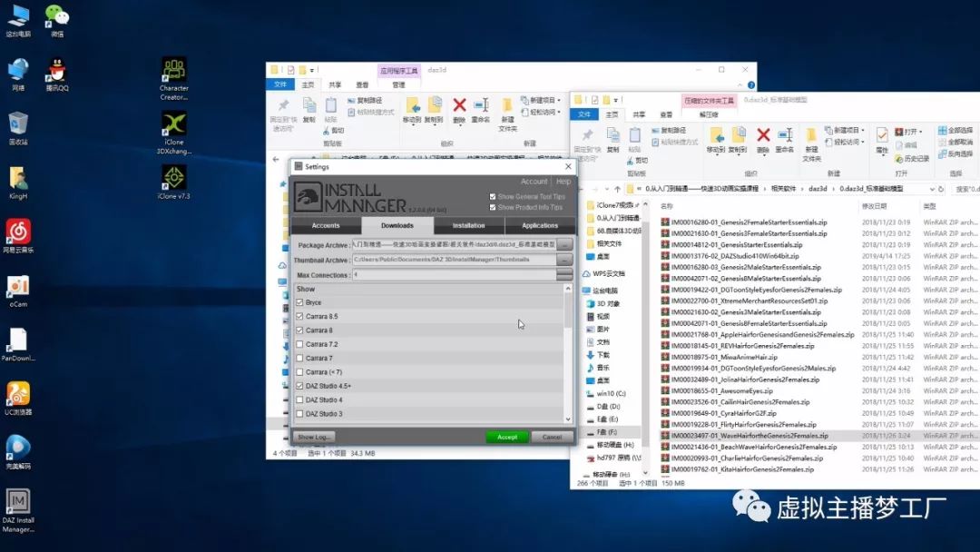Open the PanDownload desktop icon
The width and height of the screenshot is (980, 552).
[18, 344]
